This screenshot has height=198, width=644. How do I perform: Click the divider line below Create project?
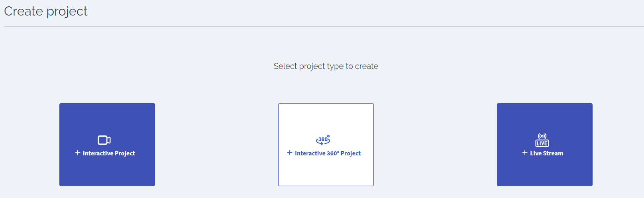click(324, 27)
